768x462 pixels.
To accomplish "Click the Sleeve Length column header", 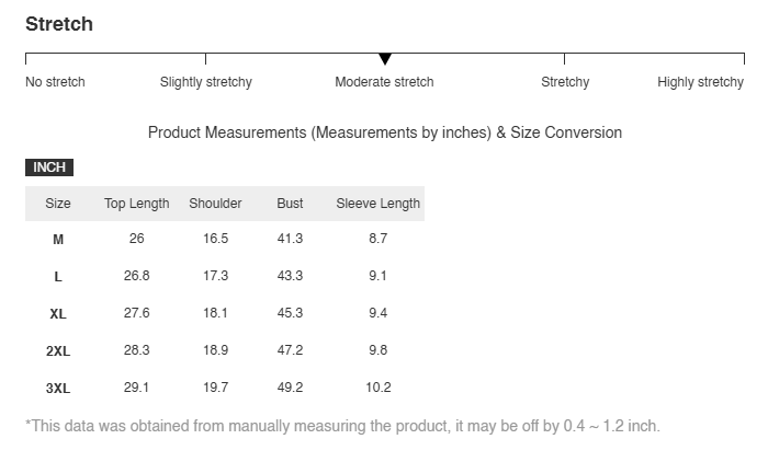I will 378,204.
